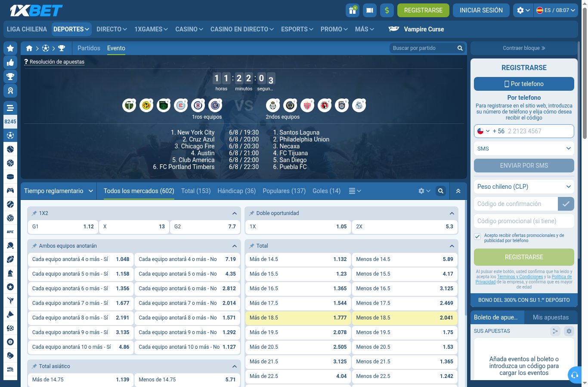Open the markets search magnifier button
The image size is (588, 387).
pos(441,191)
